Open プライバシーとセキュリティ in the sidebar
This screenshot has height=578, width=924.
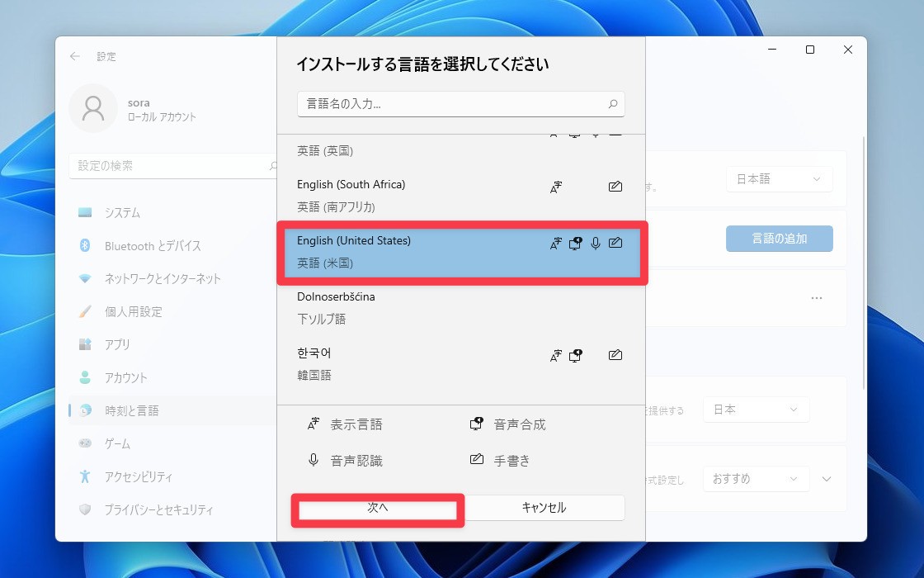[171, 509]
